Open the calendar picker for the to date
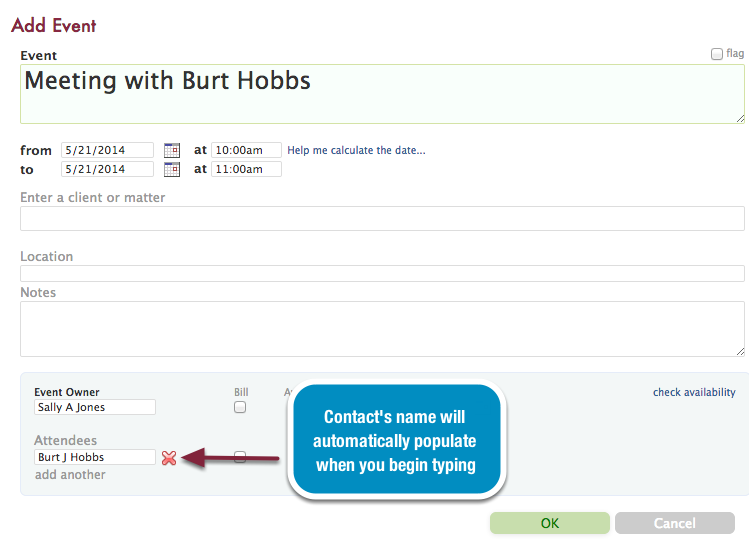This screenshot has width=749, height=547. click(171, 169)
